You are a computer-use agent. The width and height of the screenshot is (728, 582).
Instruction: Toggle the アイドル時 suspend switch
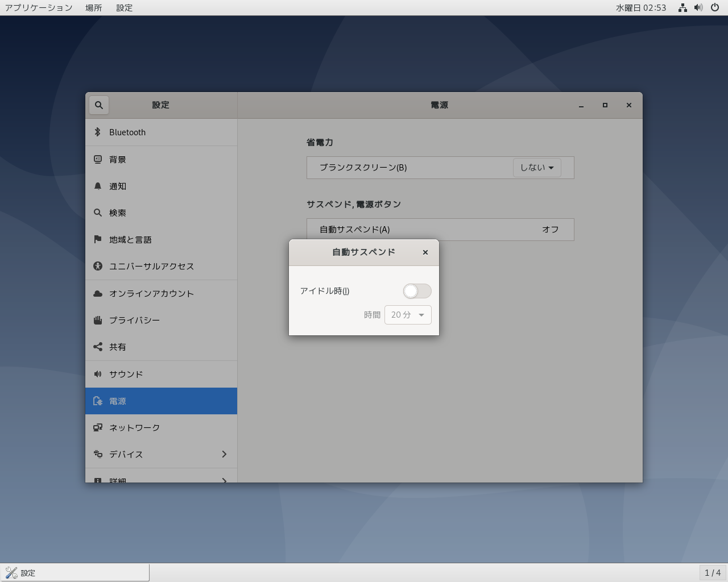pos(417,291)
